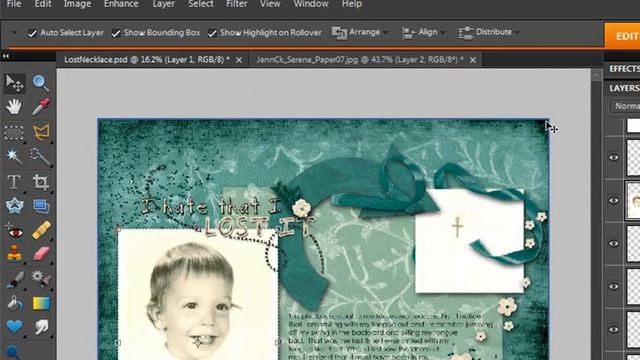The width and height of the screenshot is (640, 360).
Task: Disable Show Highlight on Rollover
Action: click(x=212, y=33)
